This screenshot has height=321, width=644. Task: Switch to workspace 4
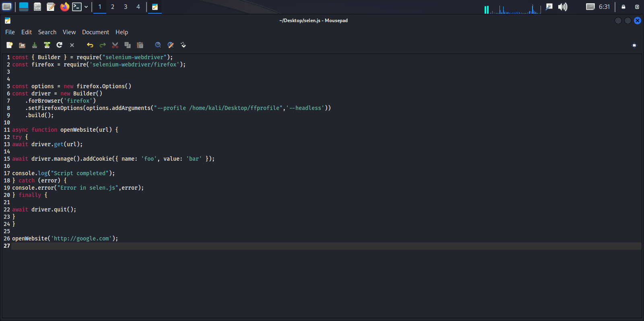[138, 7]
